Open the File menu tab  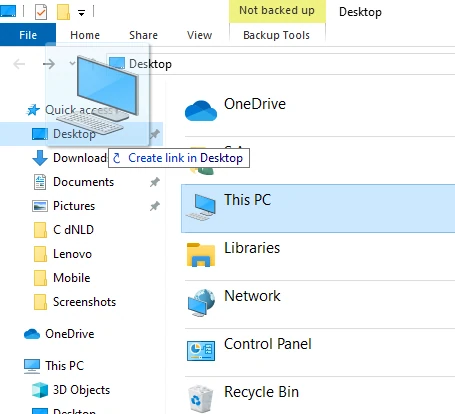coord(28,35)
